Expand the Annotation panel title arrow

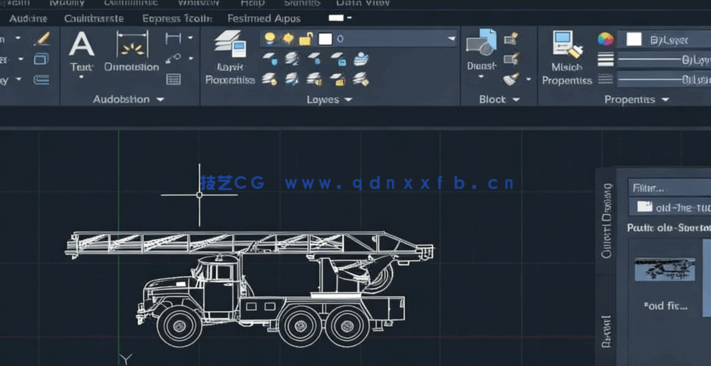coord(160,99)
